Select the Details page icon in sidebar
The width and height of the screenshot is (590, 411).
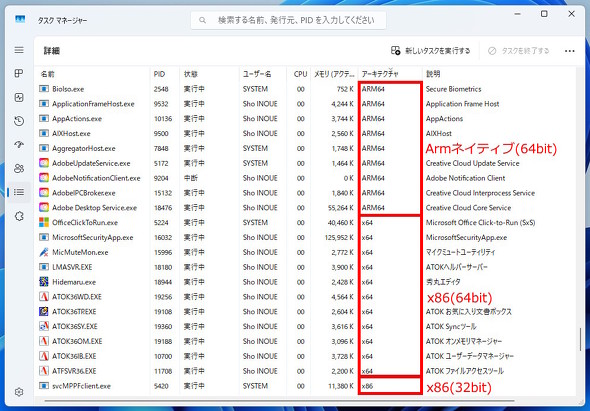pos(19,192)
